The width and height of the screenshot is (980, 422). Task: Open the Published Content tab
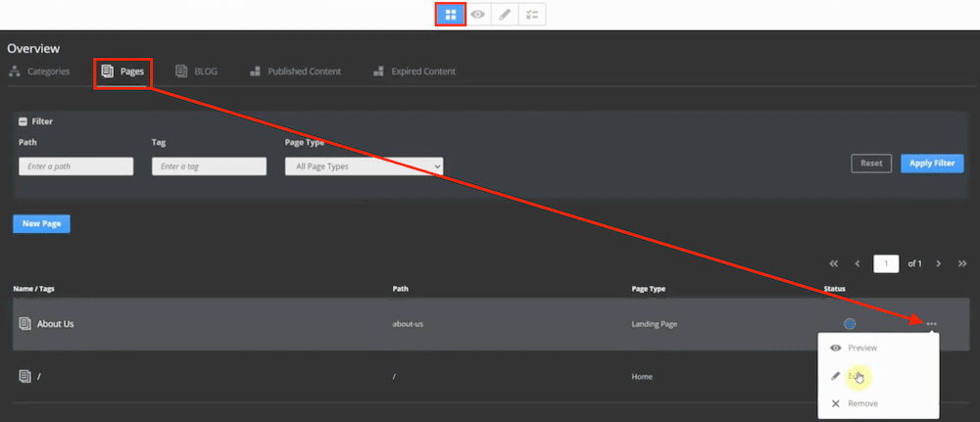coord(295,71)
